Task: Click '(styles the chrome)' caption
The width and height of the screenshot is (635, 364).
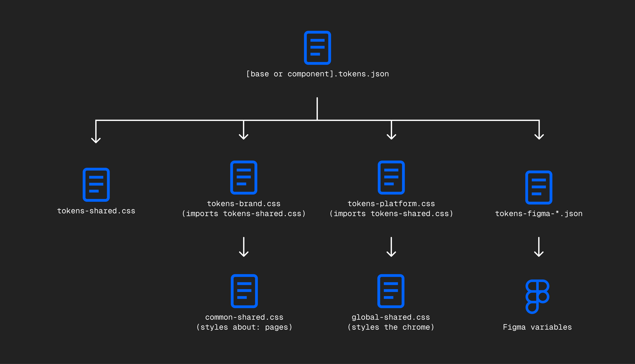Action: point(391,327)
